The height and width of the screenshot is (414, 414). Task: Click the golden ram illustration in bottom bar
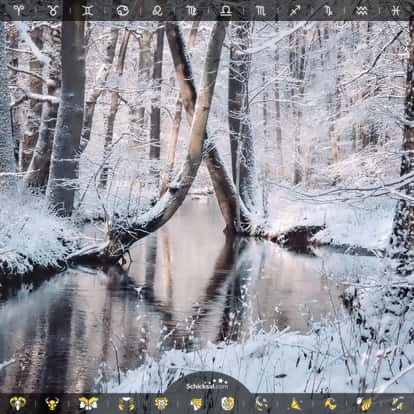tap(18, 403)
